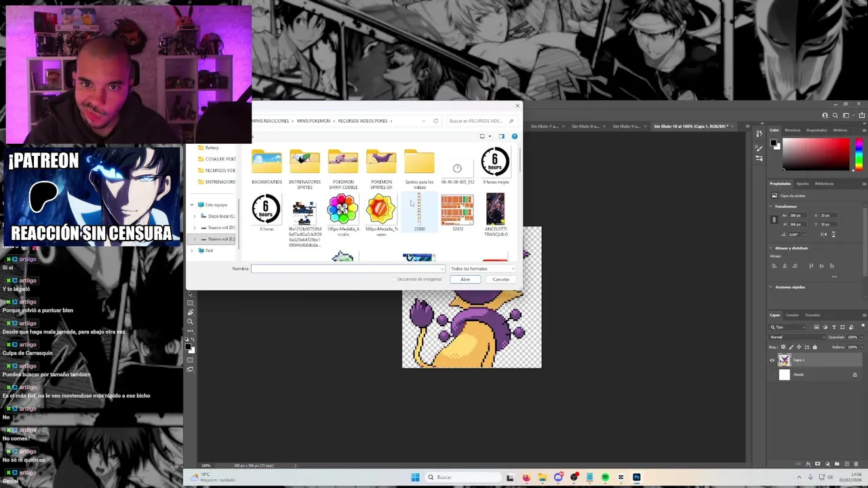
Task: Open the layer filter Tipo dropdown
Action: [x=788, y=327]
